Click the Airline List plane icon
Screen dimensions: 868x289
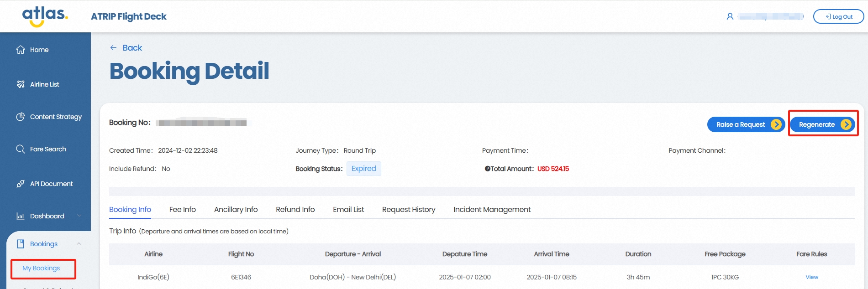[x=21, y=84]
